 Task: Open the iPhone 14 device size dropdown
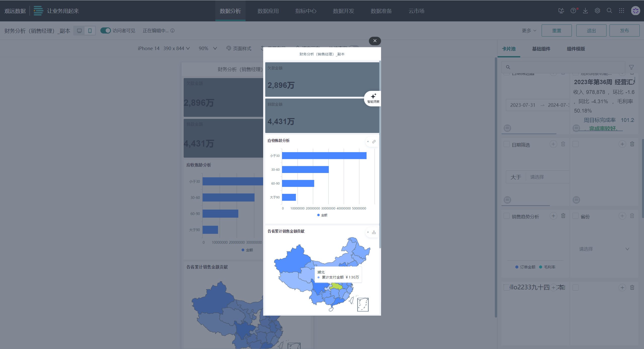coord(164,48)
